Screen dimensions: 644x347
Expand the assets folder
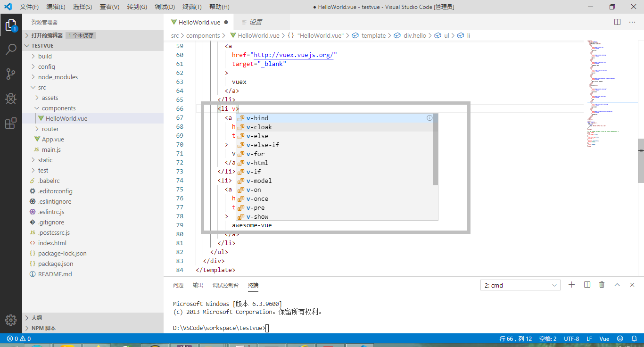tap(93, 98)
